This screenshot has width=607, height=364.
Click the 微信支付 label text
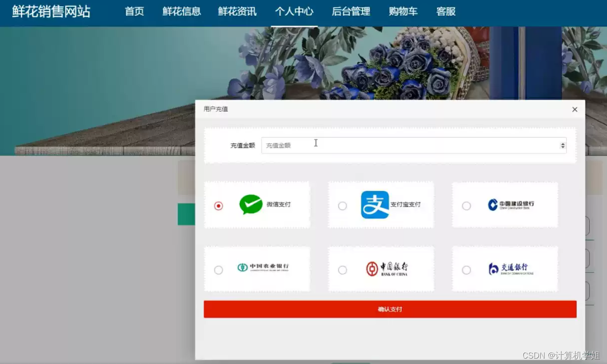pos(279,204)
